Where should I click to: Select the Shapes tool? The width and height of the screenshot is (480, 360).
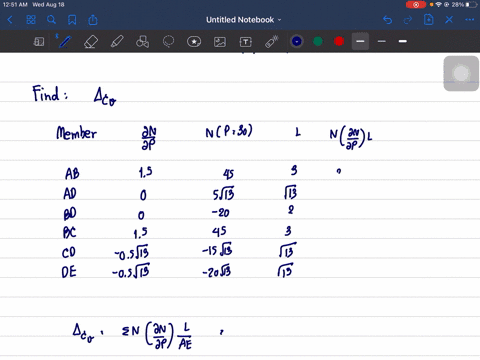point(142,42)
